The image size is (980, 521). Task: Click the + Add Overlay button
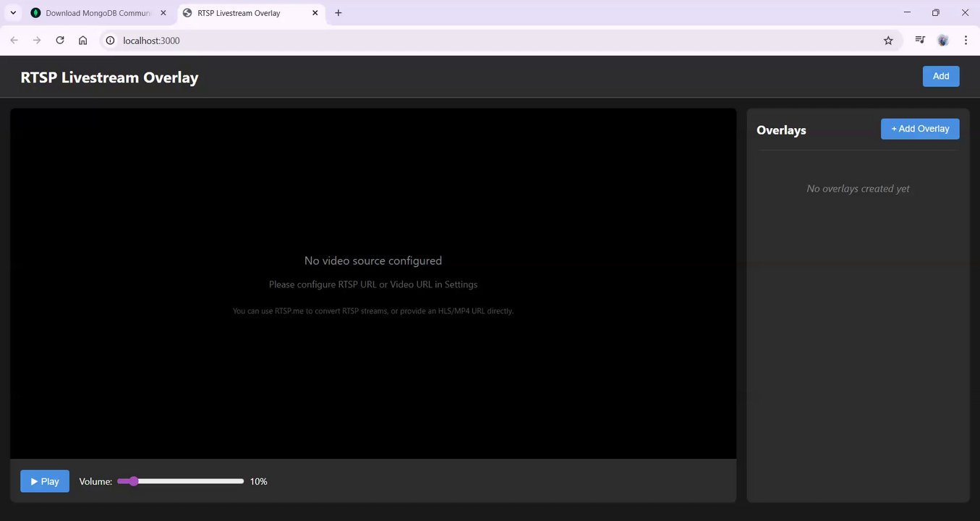920,129
